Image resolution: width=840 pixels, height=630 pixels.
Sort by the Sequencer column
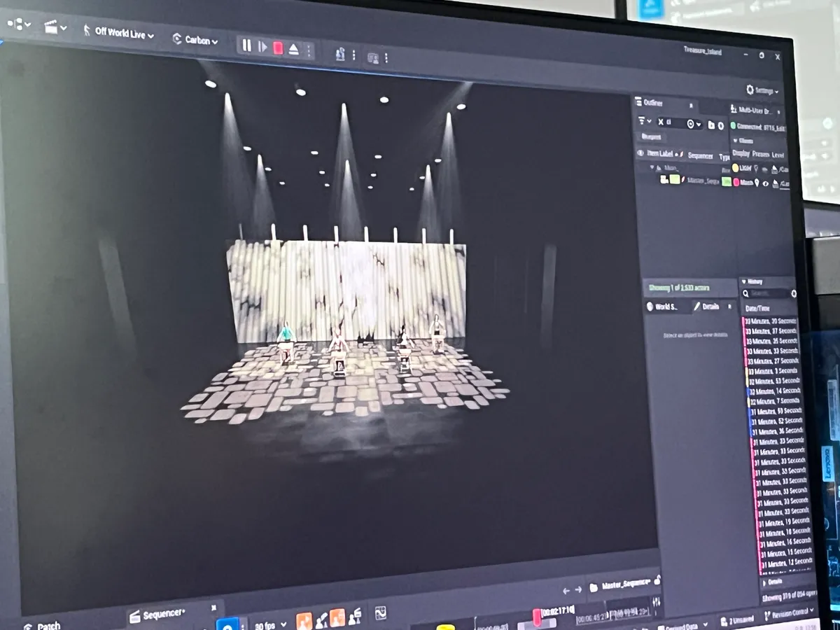pyautogui.click(x=701, y=155)
